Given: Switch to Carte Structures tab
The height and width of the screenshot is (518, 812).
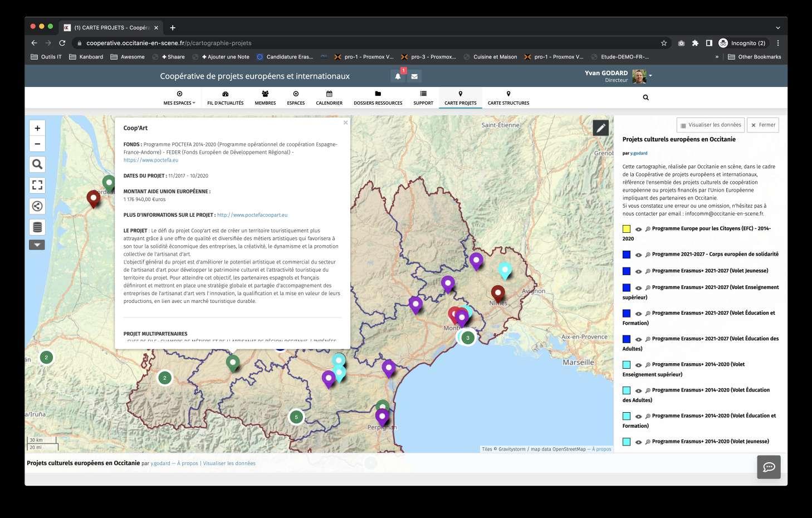Looking at the screenshot, I should coord(508,98).
